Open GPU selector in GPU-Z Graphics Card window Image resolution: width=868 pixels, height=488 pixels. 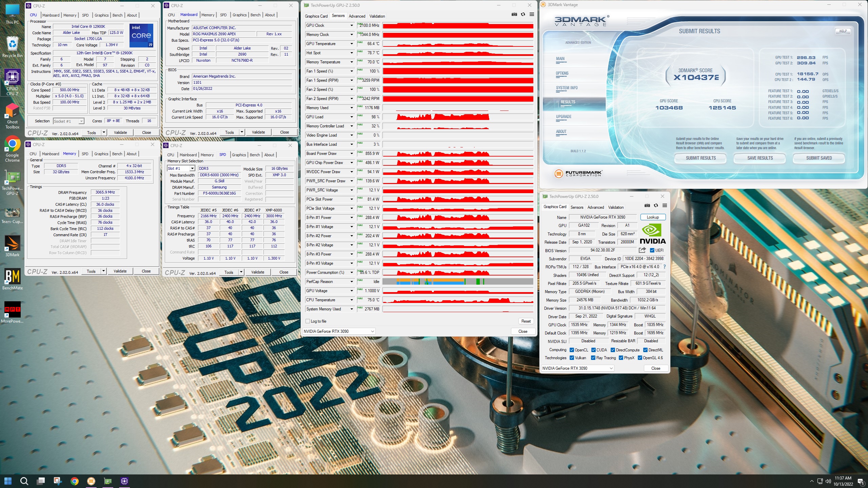(578, 368)
